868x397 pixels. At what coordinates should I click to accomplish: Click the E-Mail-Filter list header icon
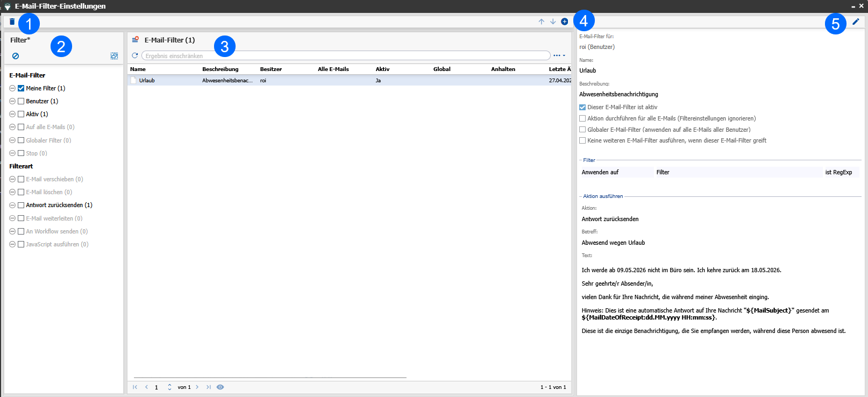click(136, 40)
